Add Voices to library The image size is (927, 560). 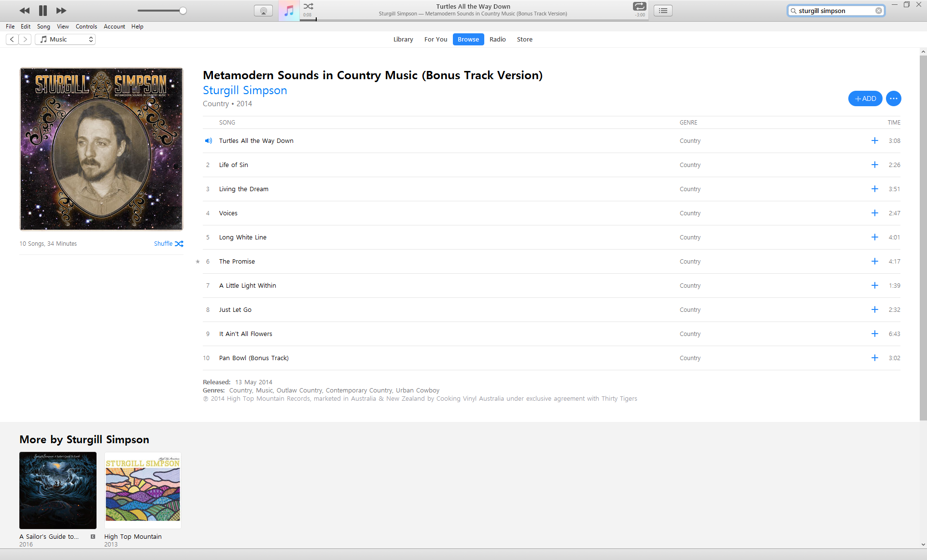click(874, 213)
